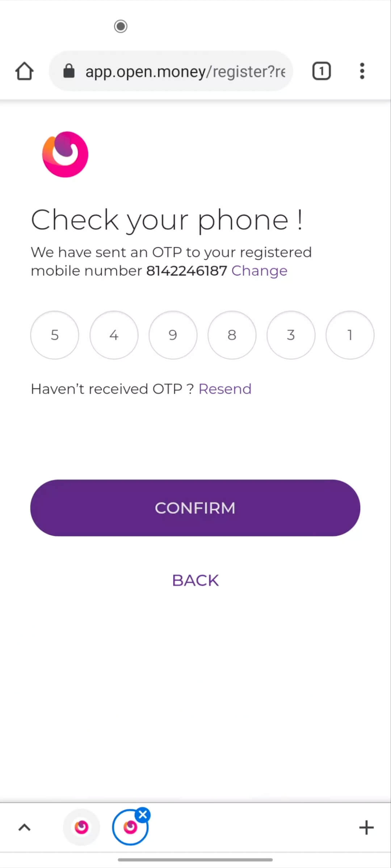Tap Change next to mobile number

pos(259,271)
